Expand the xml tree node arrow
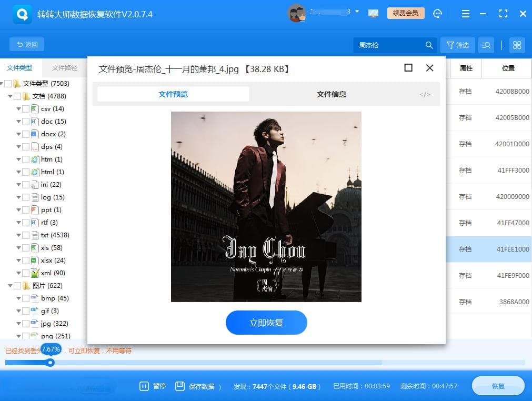 click(x=18, y=273)
